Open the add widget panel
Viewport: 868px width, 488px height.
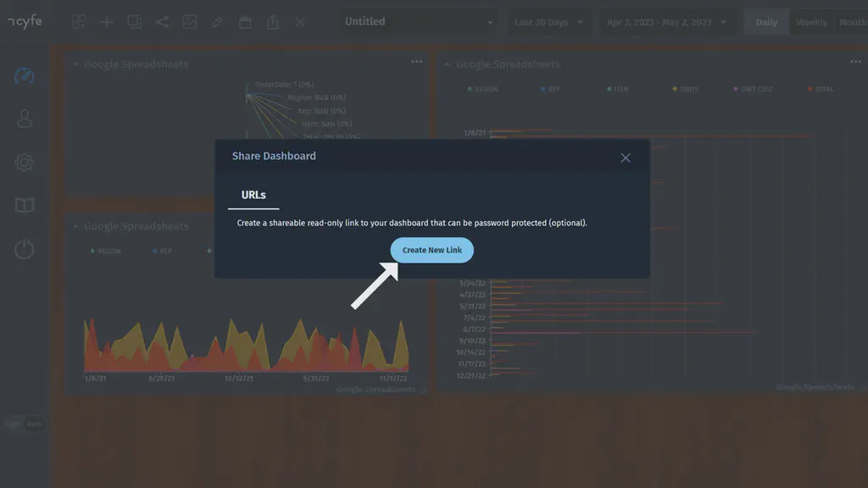(x=79, y=21)
